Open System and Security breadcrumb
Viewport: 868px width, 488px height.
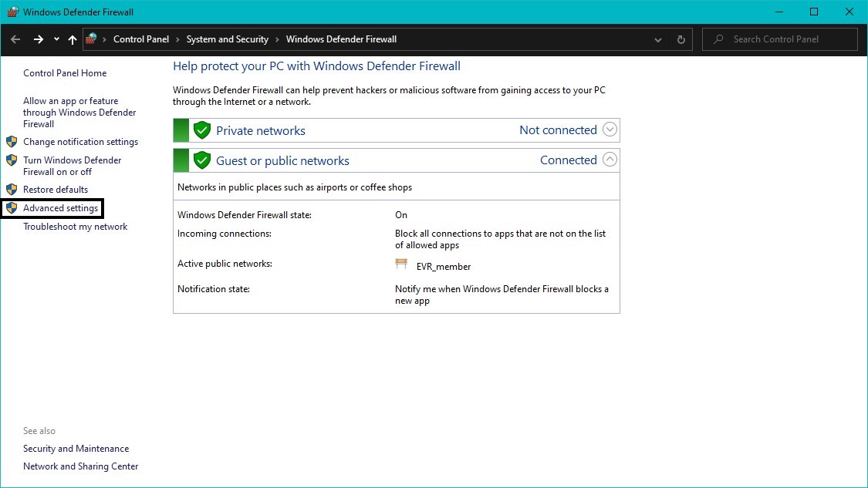point(228,39)
